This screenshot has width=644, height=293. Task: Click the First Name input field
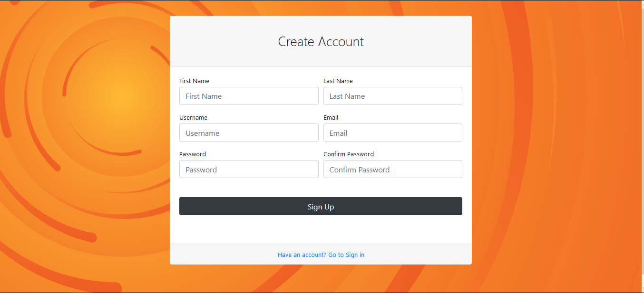(x=249, y=96)
